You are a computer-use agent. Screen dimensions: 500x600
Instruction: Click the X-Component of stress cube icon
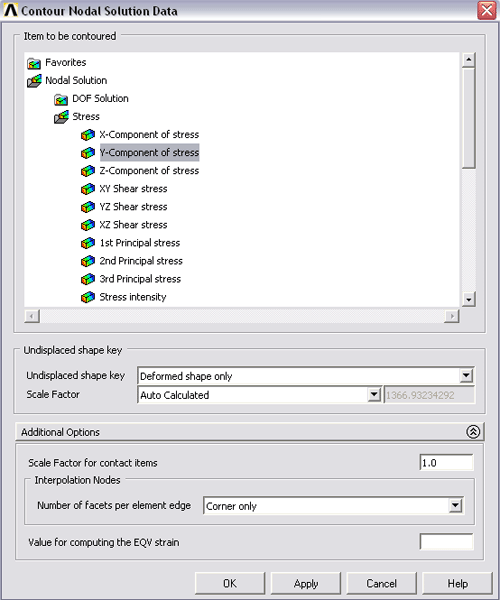pos(88,135)
